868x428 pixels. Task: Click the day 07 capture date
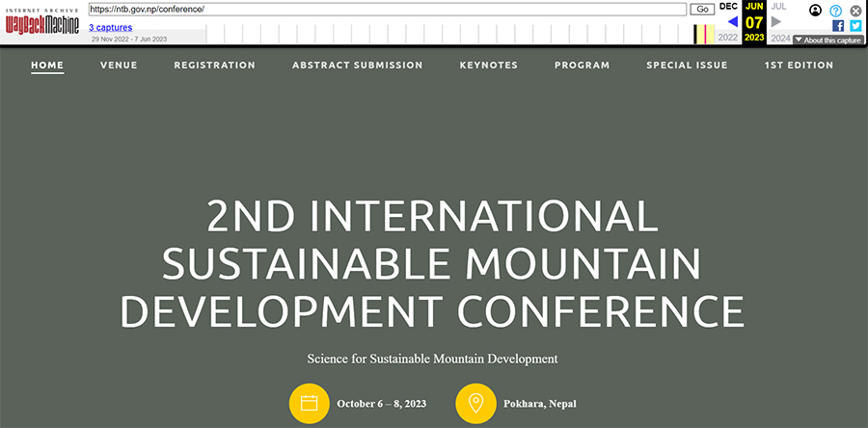754,22
